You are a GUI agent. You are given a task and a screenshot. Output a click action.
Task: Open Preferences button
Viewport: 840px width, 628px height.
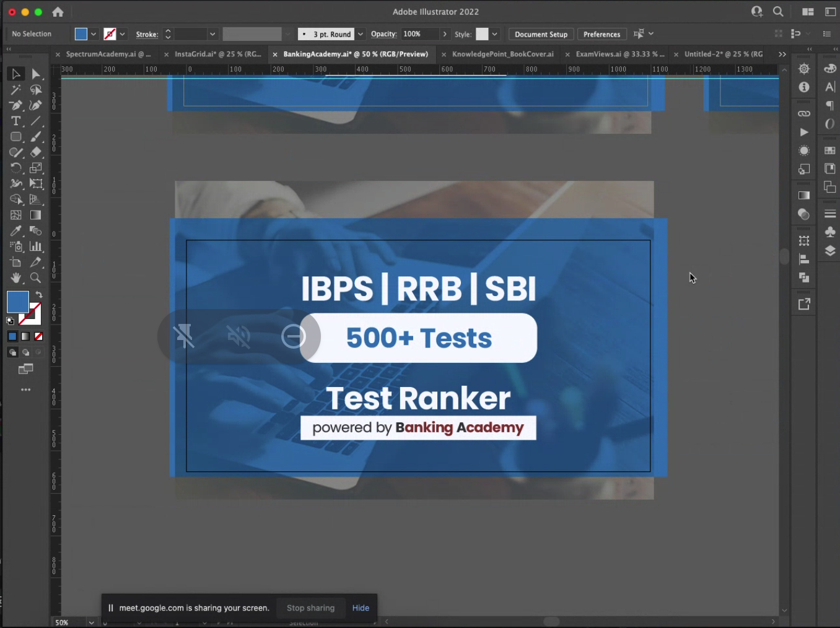coord(602,34)
